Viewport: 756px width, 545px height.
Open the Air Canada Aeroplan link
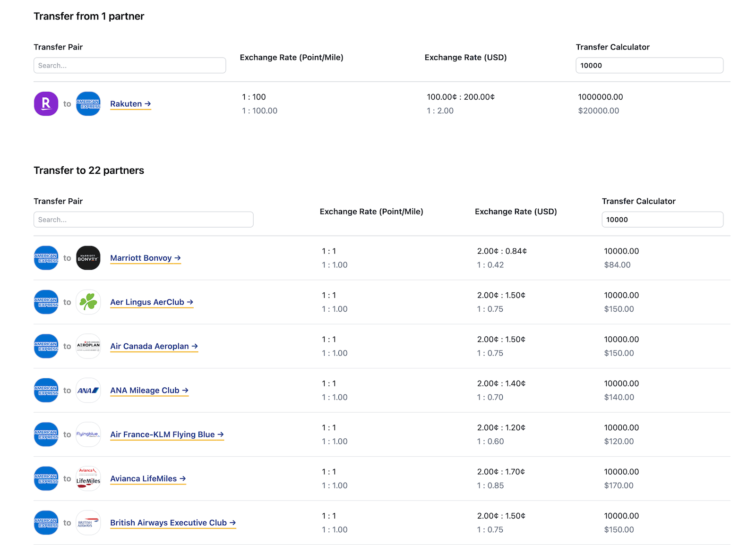point(154,346)
